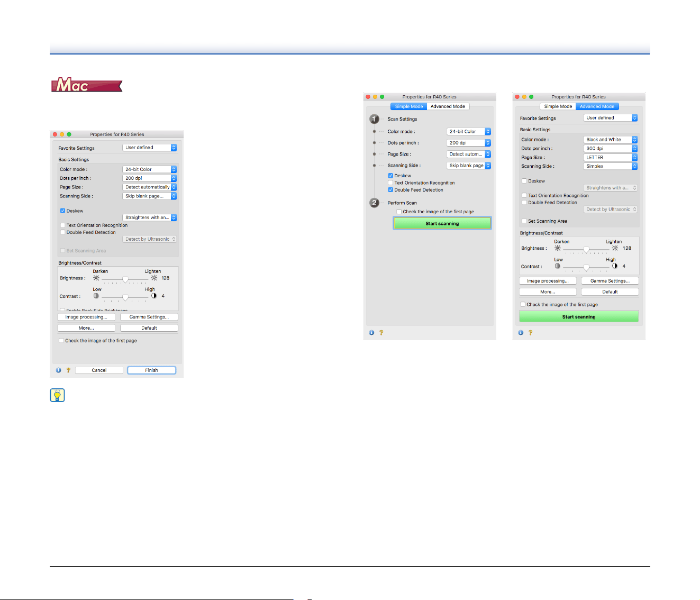This screenshot has width=700, height=600.
Task: Open the help icon beside the Cancel button
Action: click(x=68, y=370)
